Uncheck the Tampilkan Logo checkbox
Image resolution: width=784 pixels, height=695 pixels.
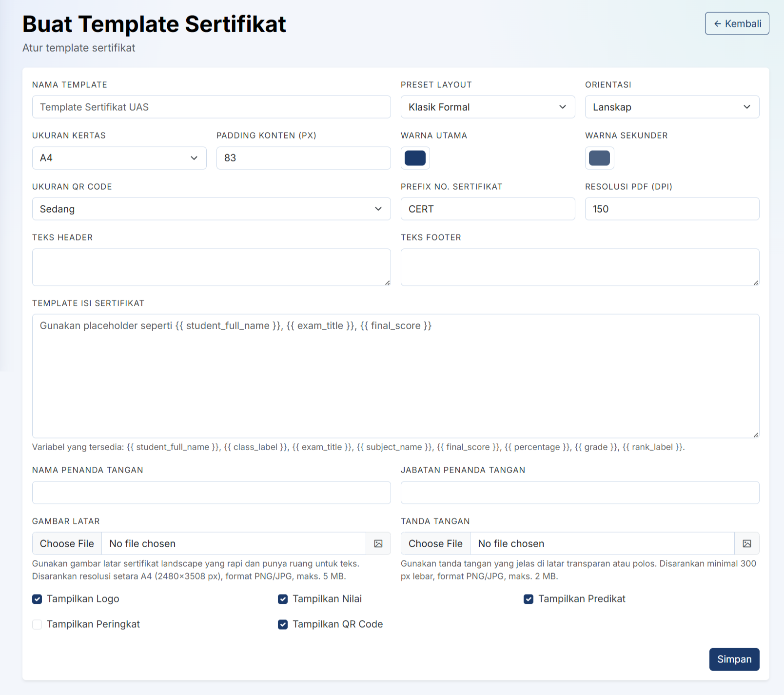click(37, 599)
